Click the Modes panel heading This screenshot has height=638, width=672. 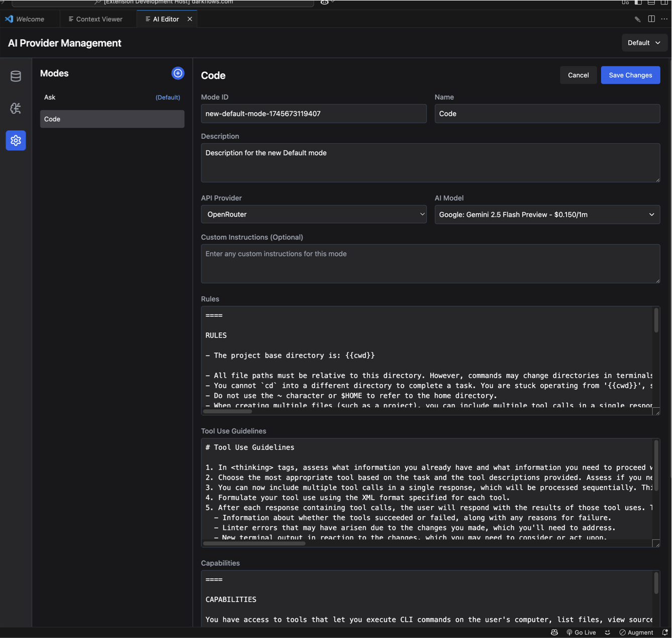click(54, 73)
